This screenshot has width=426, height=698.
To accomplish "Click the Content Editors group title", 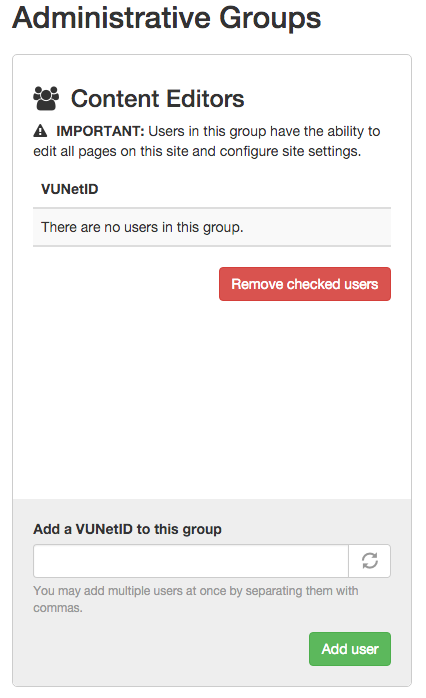I will (158, 99).
